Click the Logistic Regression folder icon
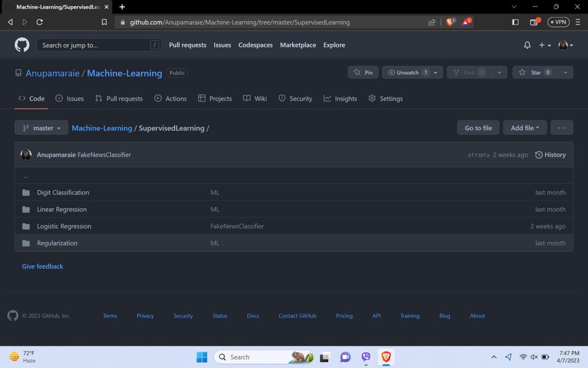This screenshot has height=368, width=588. 26,226
